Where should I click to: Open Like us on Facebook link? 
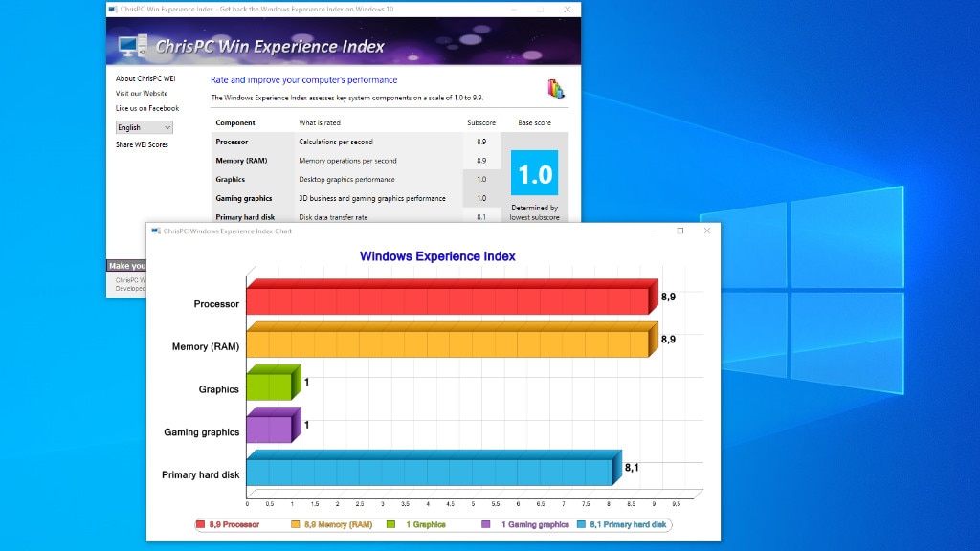coord(146,108)
